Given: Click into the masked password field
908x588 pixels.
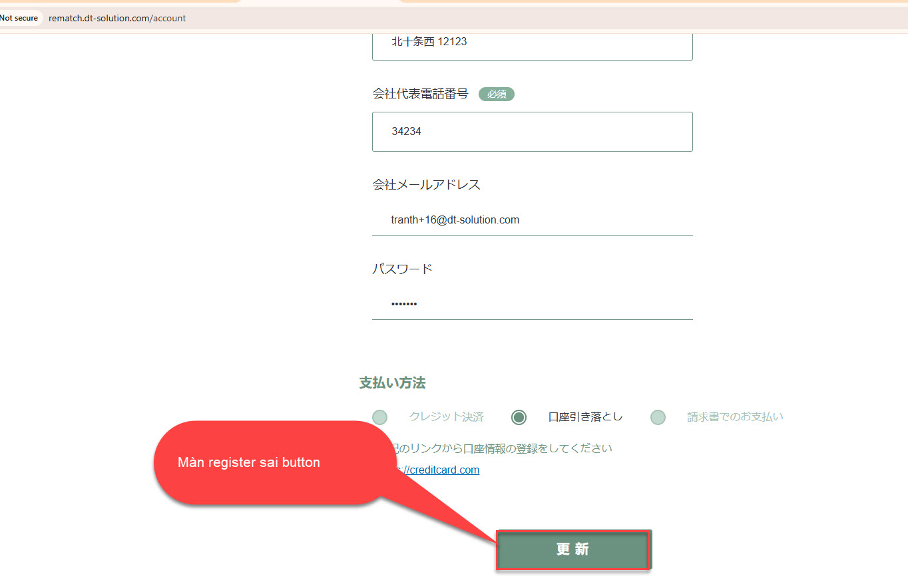Looking at the screenshot, I should coord(532,304).
